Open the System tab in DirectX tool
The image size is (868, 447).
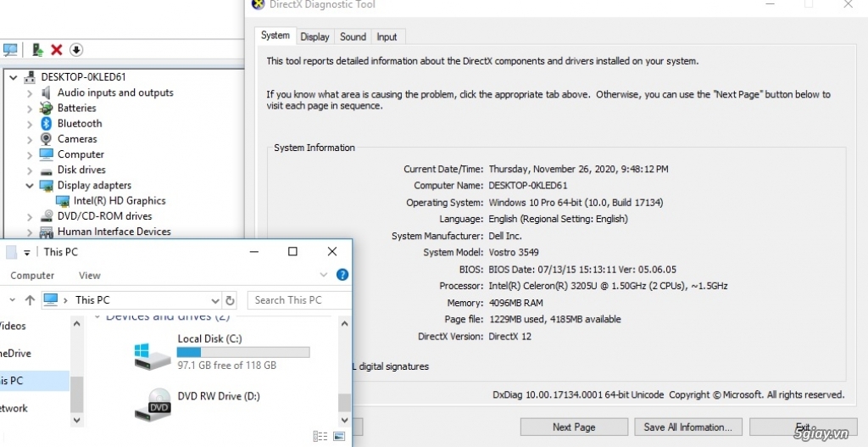click(x=275, y=36)
